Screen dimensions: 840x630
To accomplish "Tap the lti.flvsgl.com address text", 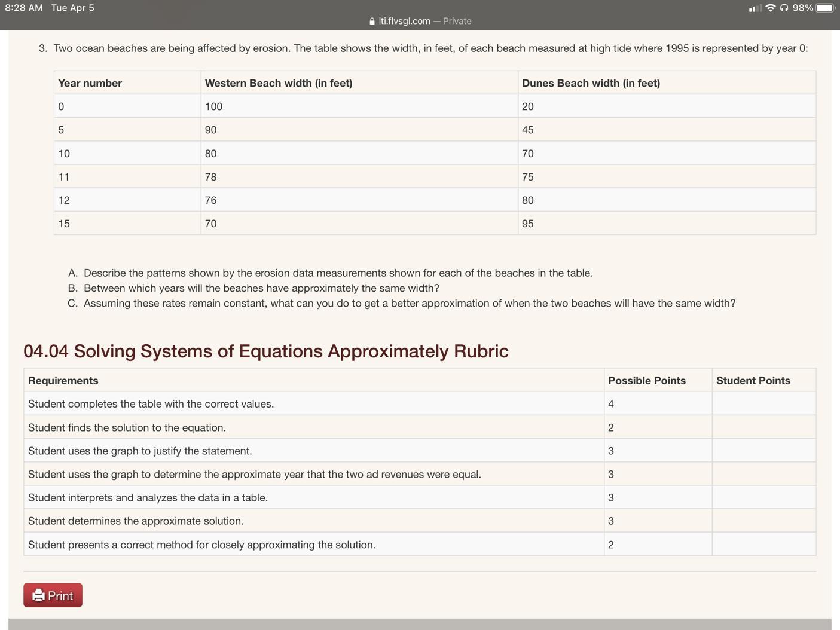I will (x=404, y=21).
